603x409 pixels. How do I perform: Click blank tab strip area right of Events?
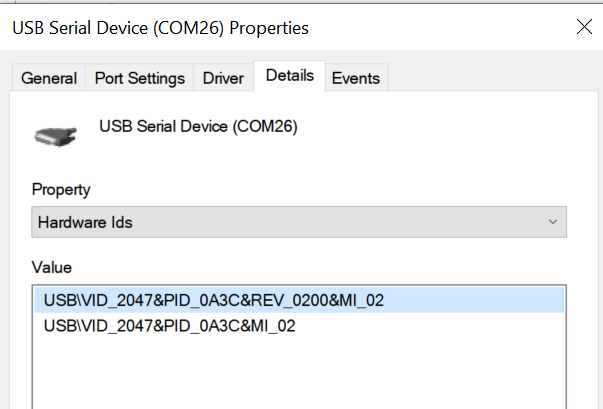click(x=490, y=78)
